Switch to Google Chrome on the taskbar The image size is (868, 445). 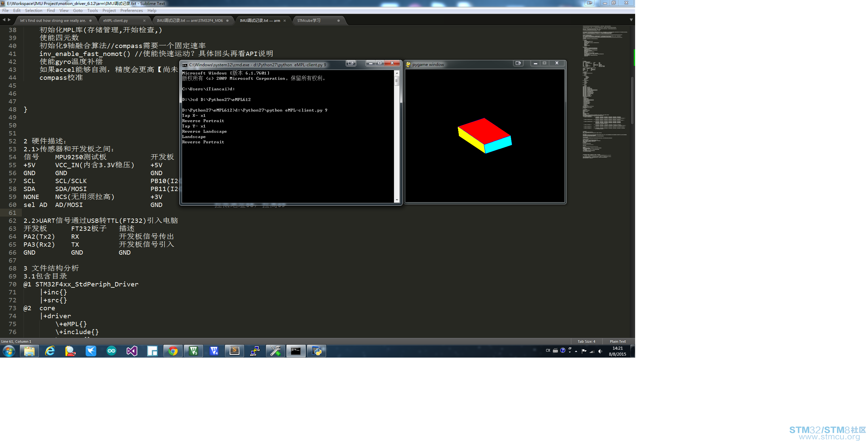coord(173,351)
